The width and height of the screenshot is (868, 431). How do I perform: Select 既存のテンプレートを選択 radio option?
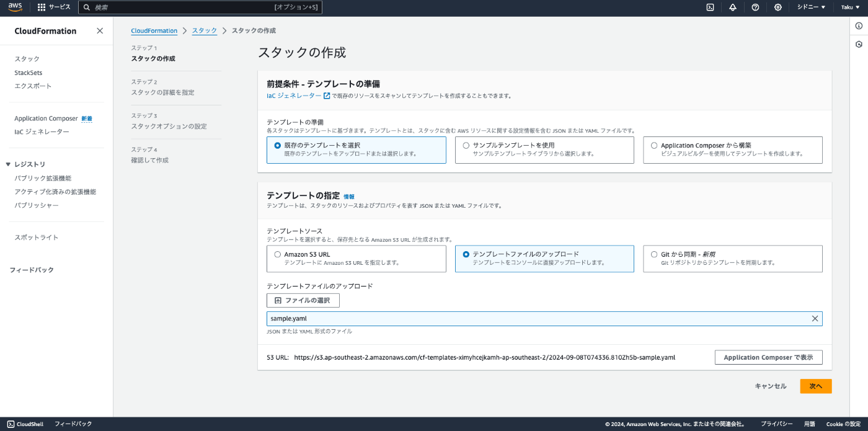coord(278,145)
